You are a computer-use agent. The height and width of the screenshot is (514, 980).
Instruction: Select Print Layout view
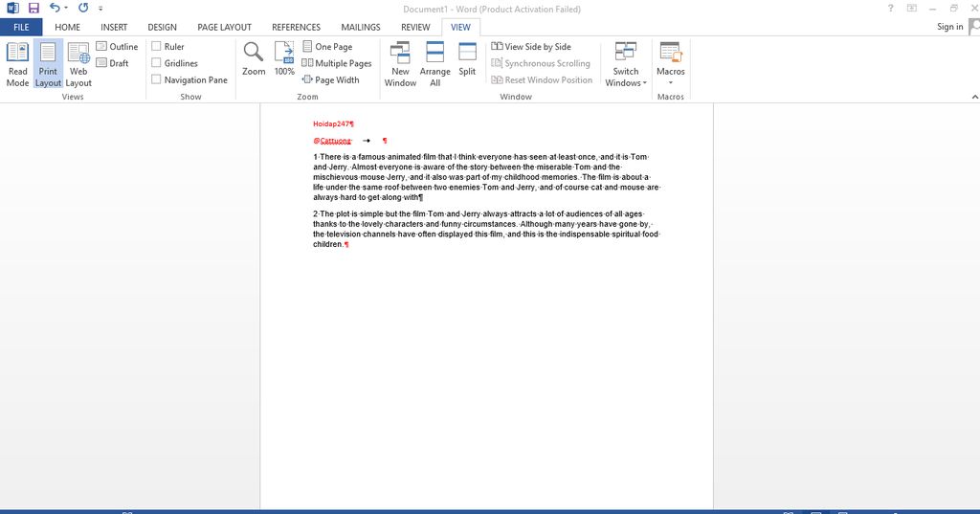pos(48,64)
